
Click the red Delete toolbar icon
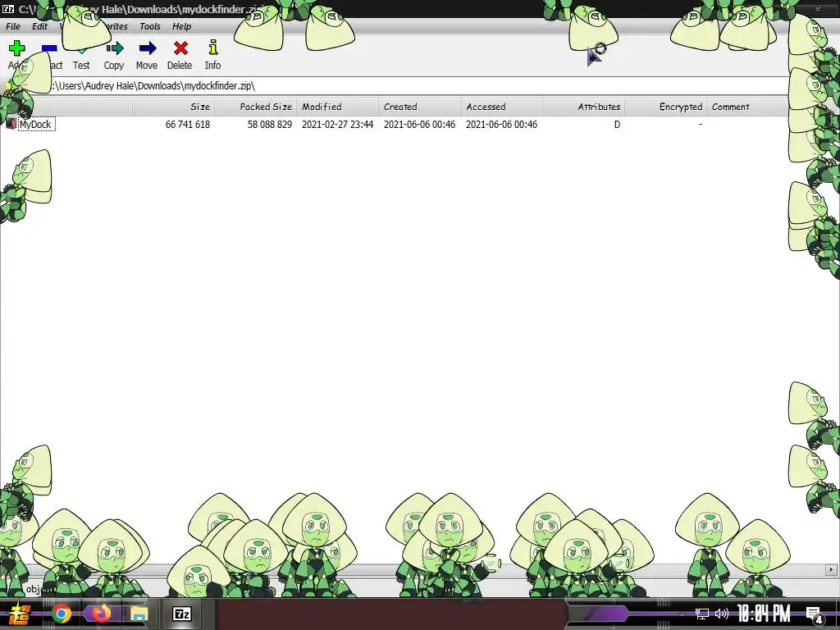[180, 48]
